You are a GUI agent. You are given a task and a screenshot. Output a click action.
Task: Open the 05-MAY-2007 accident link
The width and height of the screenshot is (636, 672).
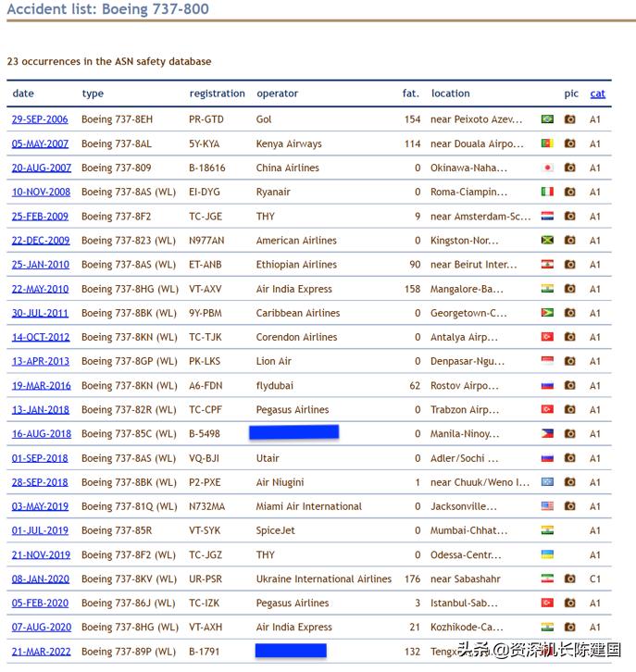click(40, 143)
